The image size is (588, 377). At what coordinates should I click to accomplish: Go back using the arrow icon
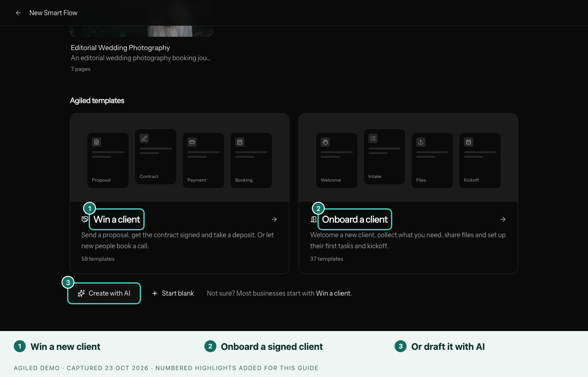point(18,13)
